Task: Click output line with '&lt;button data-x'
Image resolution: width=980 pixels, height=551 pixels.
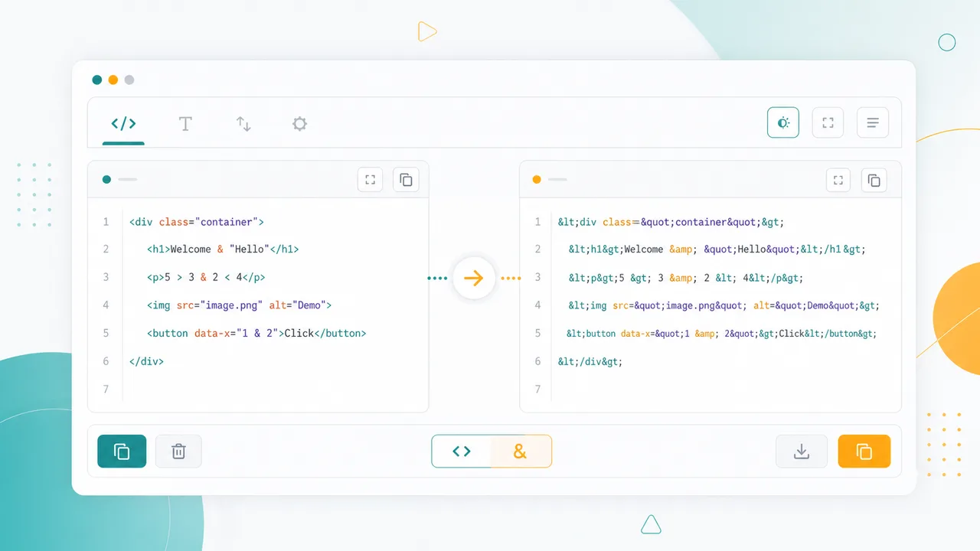Action: point(721,334)
